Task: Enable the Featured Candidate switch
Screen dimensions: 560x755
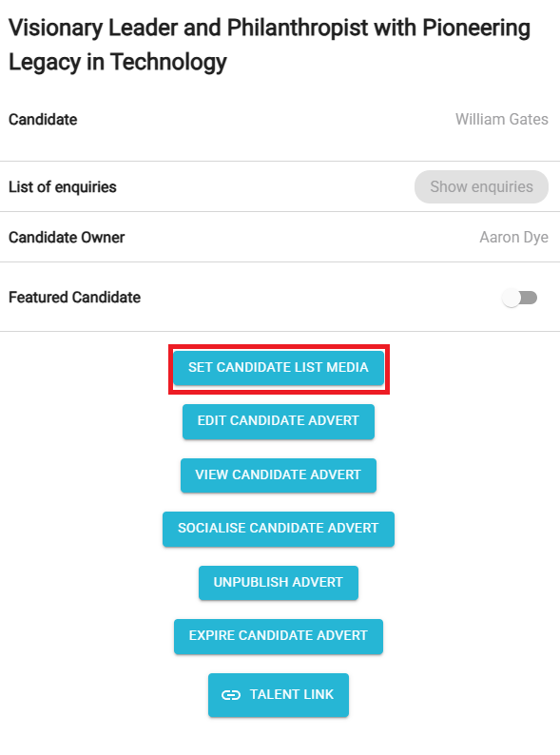Action: coord(519,298)
